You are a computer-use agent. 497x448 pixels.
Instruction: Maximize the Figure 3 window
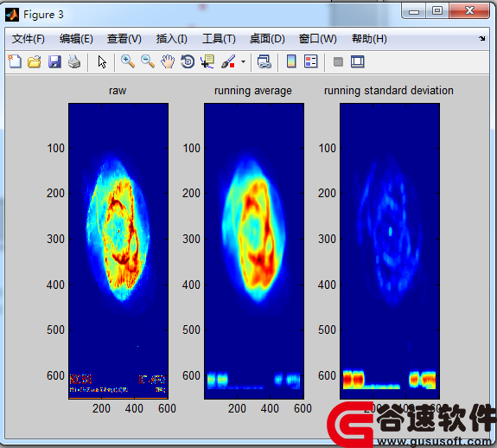[437, 11]
